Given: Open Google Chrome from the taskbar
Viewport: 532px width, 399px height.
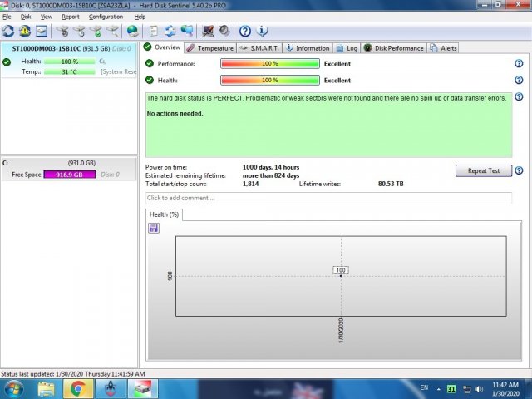Looking at the screenshot, I should [77, 387].
